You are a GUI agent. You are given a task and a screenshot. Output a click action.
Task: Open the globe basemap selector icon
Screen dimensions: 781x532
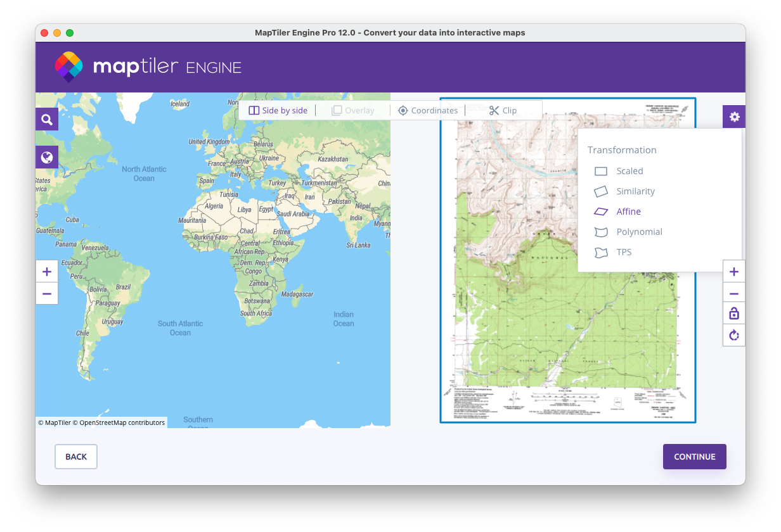pyautogui.click(x=47, y=157)
